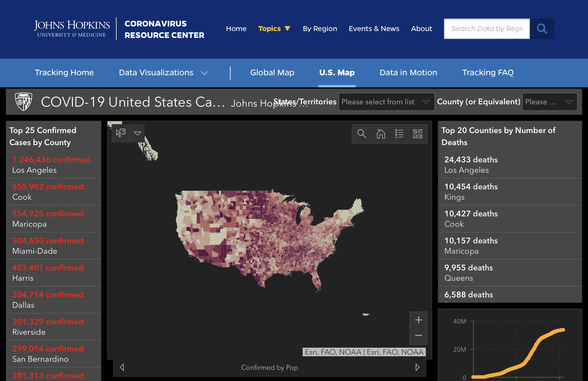Select Los Angeles confirmed cases row
The height and width of the screenshot is (381, 588).
[53, 165]
